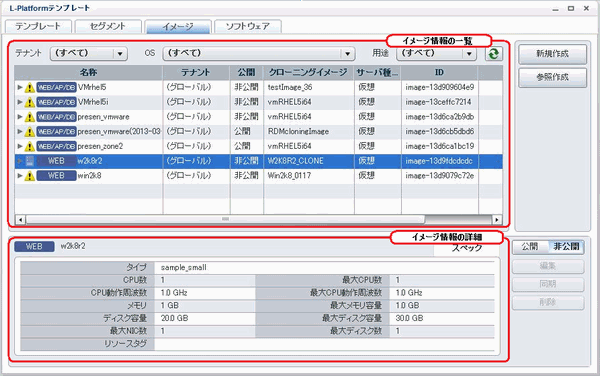Select cell RDMcloningImage

point(298,132)
